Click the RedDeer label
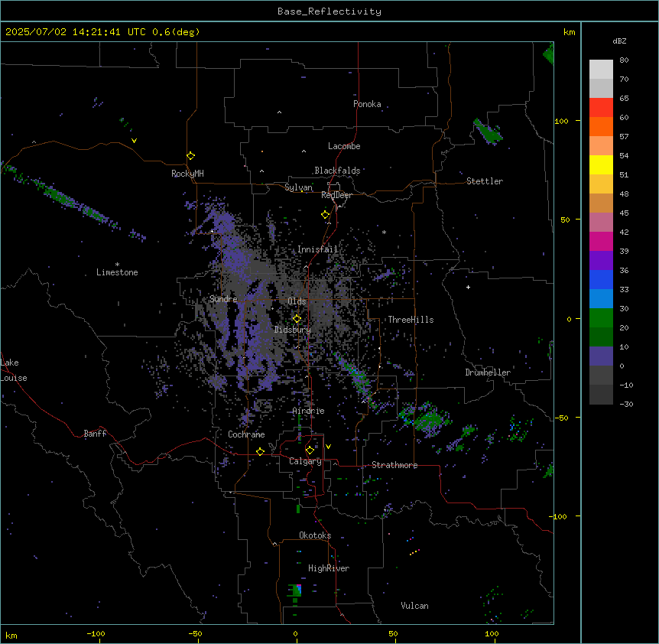The height and width of the screenshot is (644, 659). [336, 195]
